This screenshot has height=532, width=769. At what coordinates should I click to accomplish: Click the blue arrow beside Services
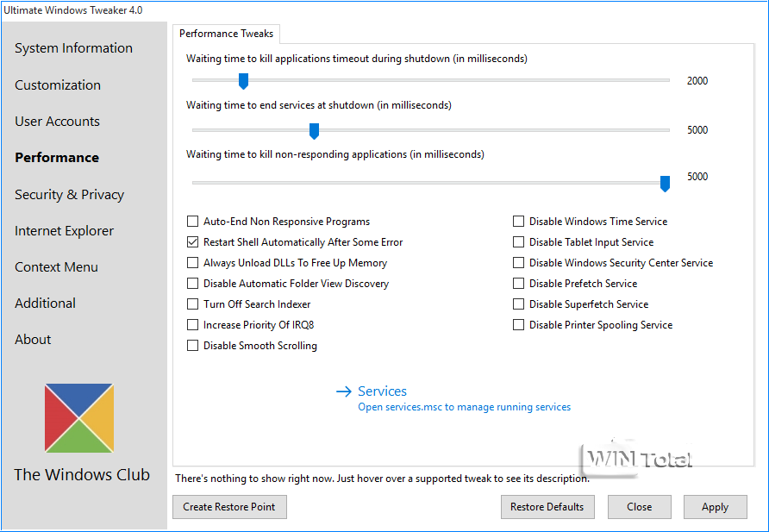coord(344,391)
